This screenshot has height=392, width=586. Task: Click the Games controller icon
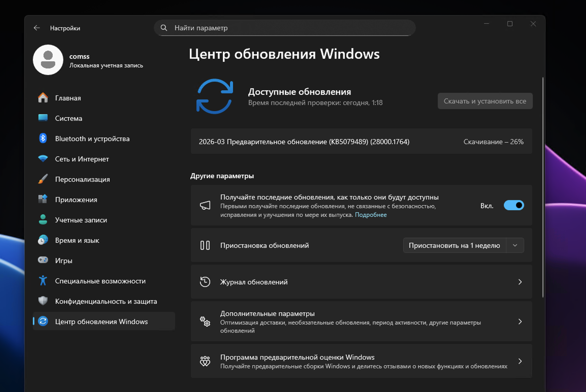tap(43, 260)
